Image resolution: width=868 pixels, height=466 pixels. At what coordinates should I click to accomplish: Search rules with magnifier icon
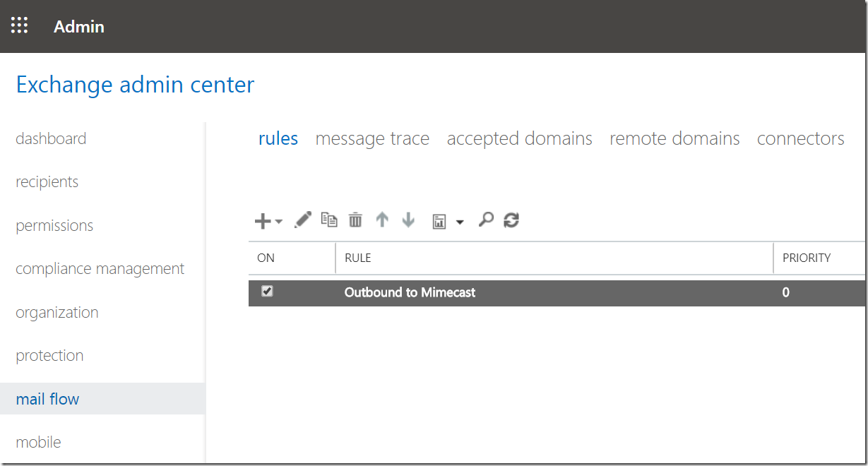pos(485,220)
